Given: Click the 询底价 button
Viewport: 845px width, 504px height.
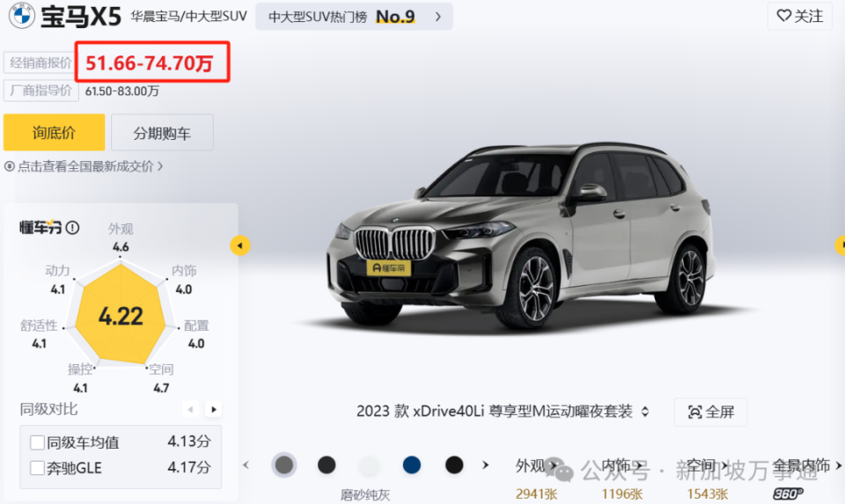Looking at the screenshot, I should (54, 133).
